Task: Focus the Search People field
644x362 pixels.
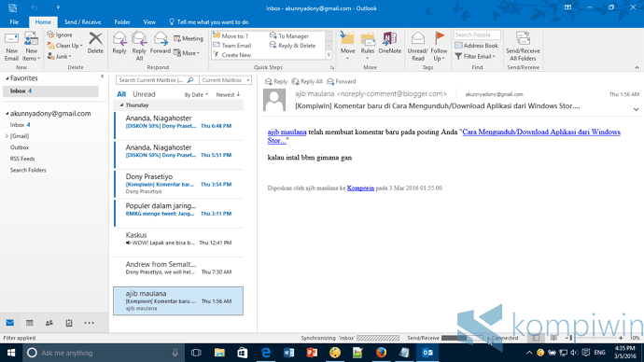Action: tap(477, 35)
